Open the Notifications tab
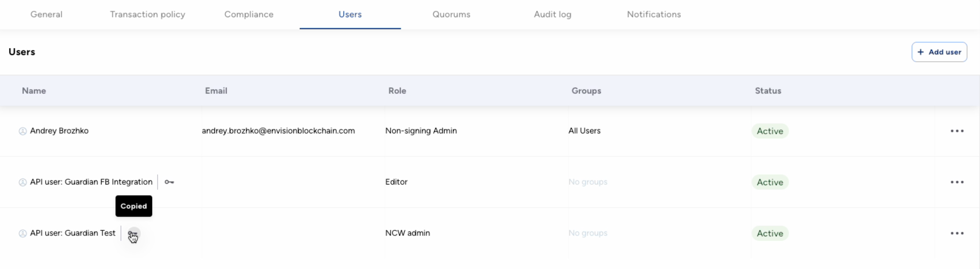This screenshot has width=980, height=269. click(x=654, y=15)
